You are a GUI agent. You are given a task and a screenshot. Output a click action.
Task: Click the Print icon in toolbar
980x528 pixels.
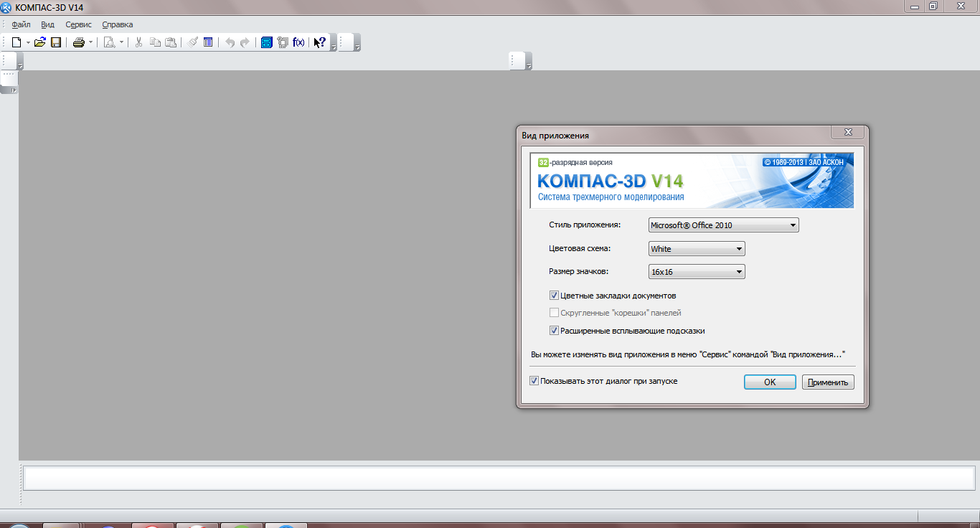pos(79,42)
